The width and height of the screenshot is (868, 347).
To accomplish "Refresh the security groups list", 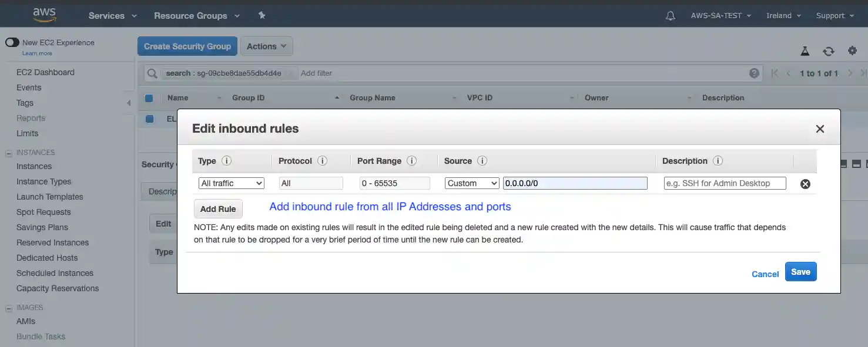I will tap(829, 51).
